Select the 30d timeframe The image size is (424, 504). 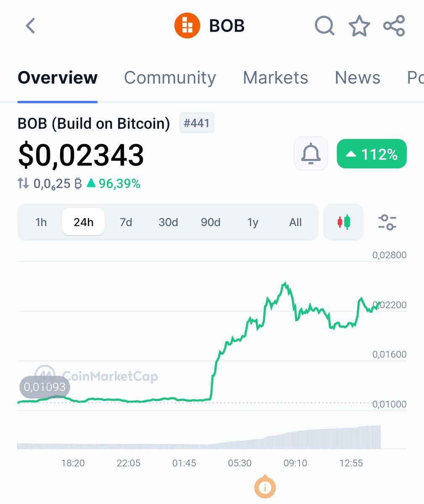point(168,222)
